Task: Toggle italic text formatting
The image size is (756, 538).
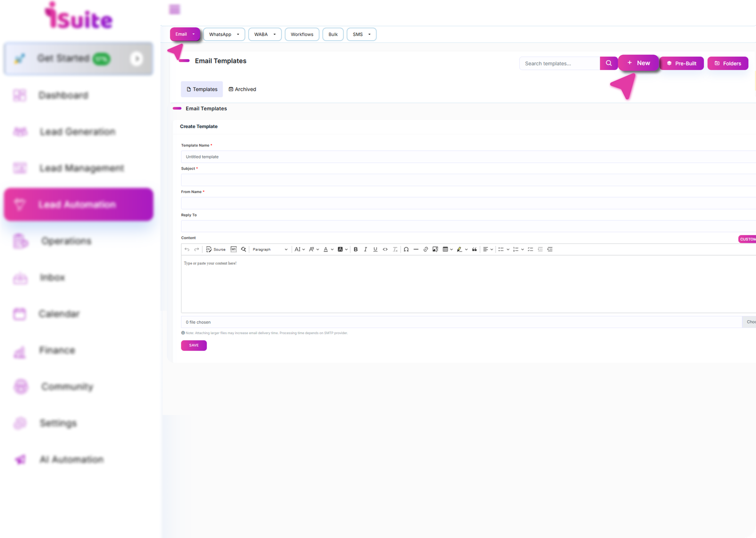Action: (366, 249)
